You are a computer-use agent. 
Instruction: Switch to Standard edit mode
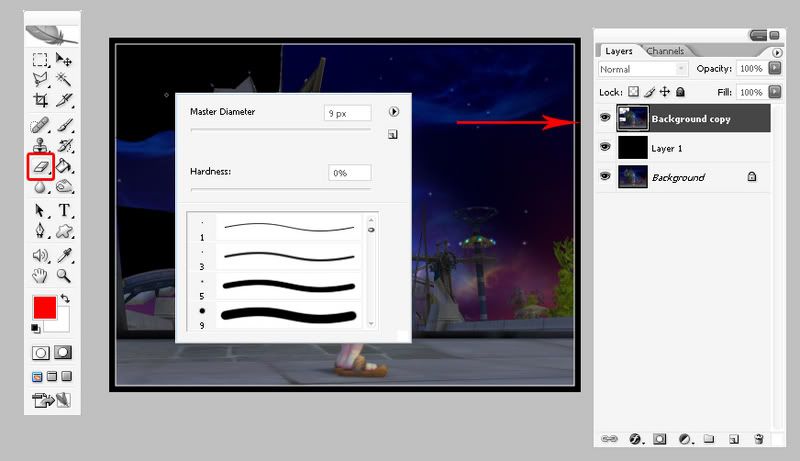41,353
